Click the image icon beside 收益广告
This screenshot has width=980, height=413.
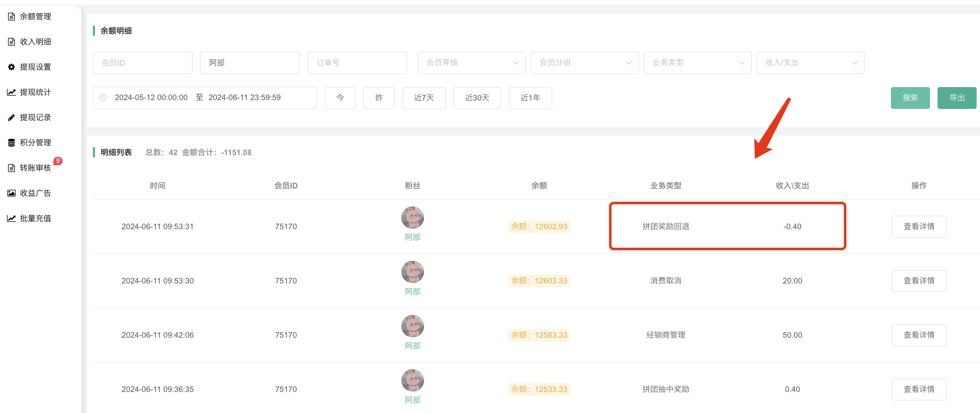click(11, 193)
